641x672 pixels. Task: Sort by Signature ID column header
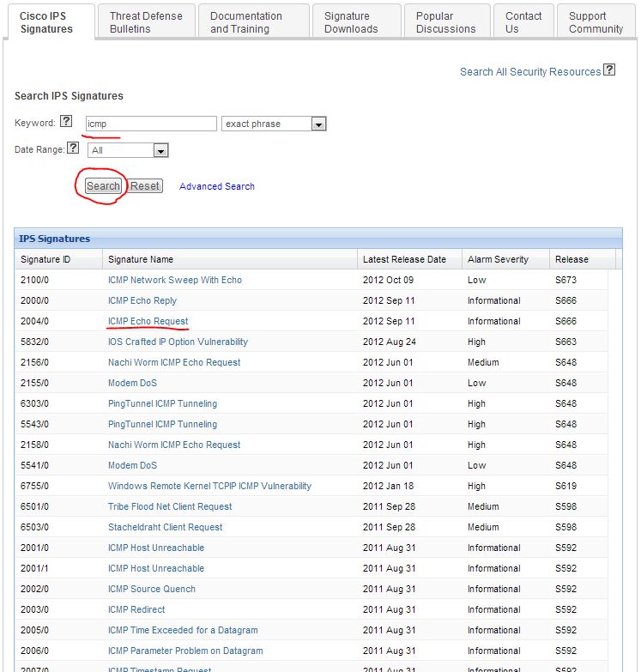[x=58, y=259]
